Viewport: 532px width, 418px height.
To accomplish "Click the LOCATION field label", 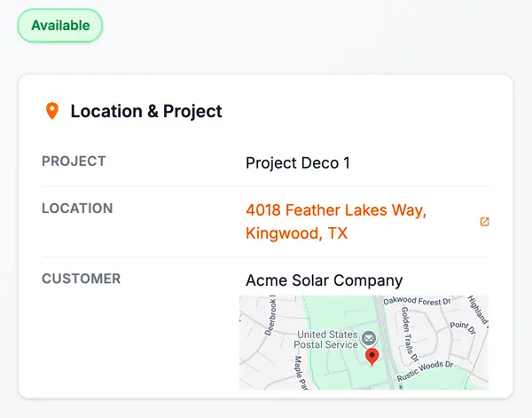I will pos(77,209).
